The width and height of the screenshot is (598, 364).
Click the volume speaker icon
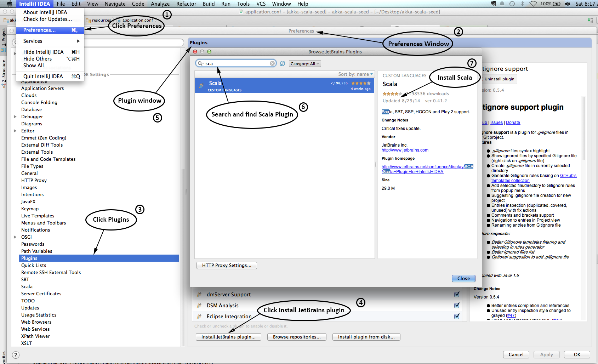(x=568, y=4)
